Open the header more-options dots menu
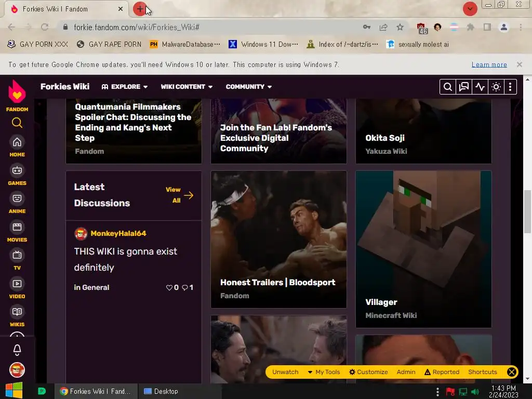532x399 pixels. (x=510, y=87)
